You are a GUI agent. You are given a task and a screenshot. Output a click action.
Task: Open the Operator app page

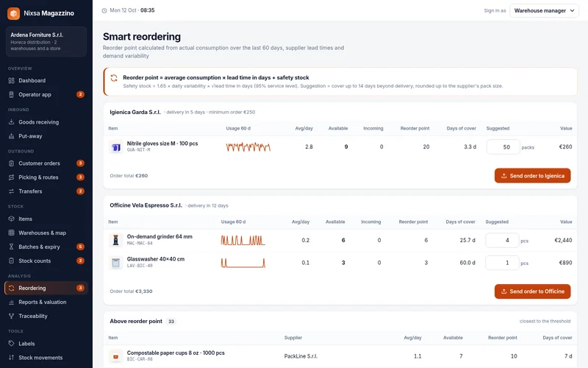(x=46, y=94)
